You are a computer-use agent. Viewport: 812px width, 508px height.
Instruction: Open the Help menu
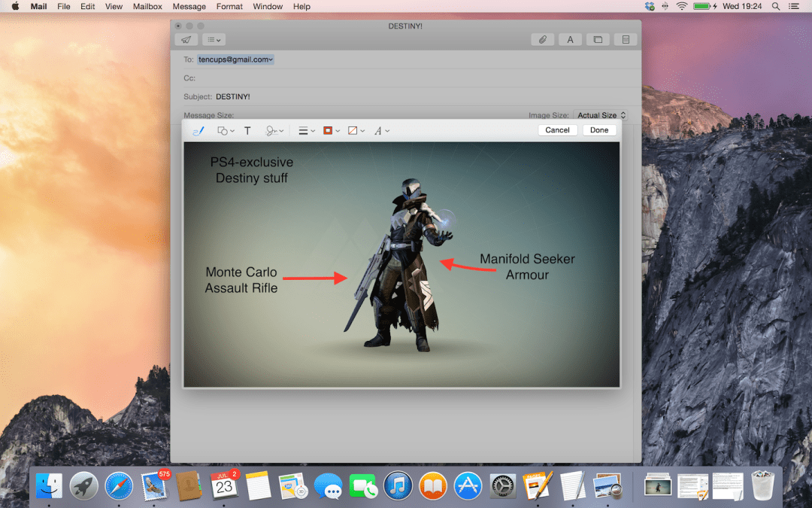click(302, 6)
